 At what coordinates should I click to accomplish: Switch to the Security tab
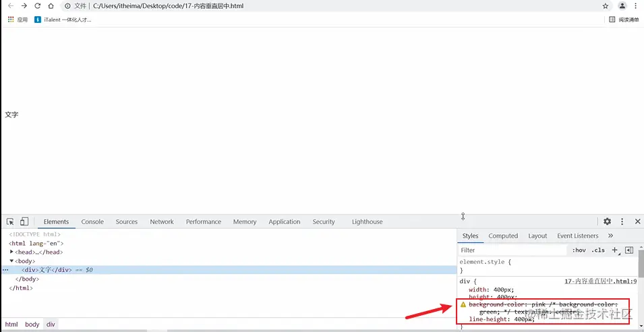pyautogui.click(x=324, y=221)
